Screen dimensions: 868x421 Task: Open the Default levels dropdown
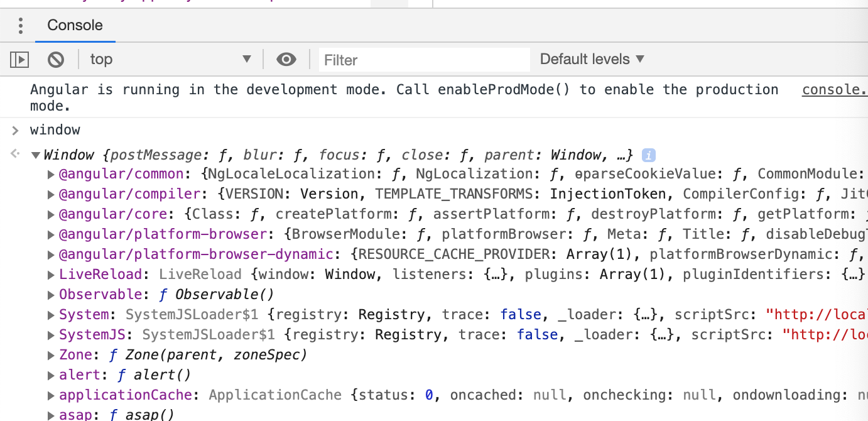coord(592,60)
